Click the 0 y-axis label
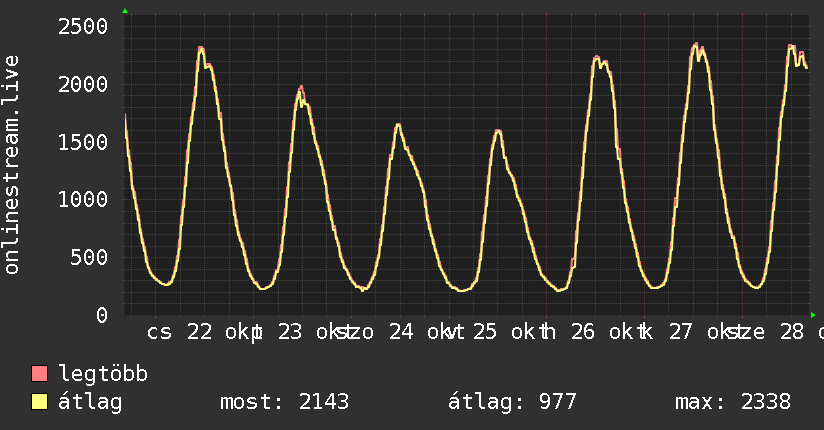The image size is (824, 430). click(102, 315)
